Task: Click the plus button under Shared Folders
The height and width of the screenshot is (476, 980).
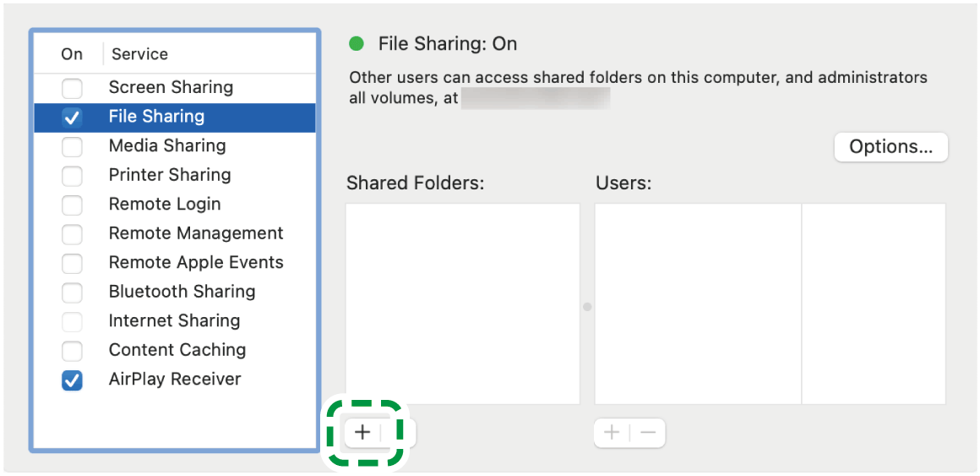Action: [x=362, y=432]
